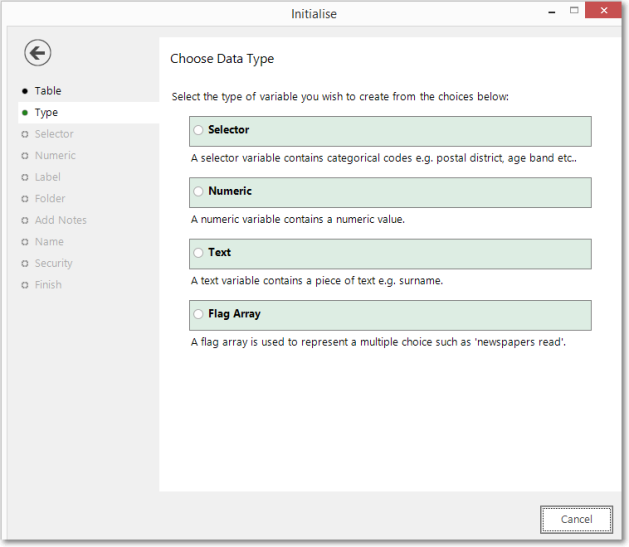Pick the Text variable type
Viewport: 629px width, 547px height.
390,254
